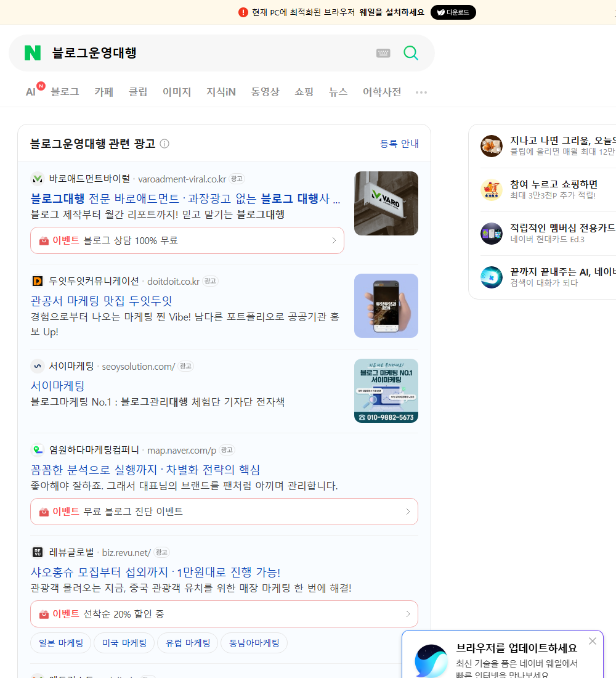Click the biz.revu.net/ URL text
The image size is (616, 678).
pos(126,553)
